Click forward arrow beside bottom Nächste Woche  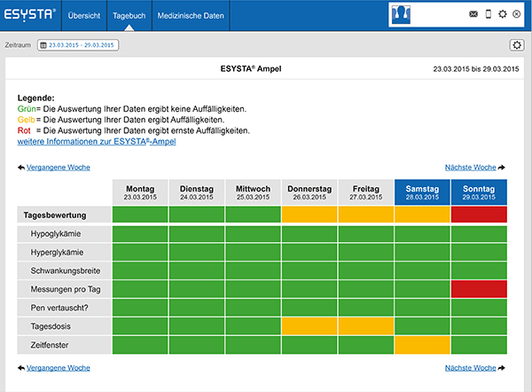coord(502,368)
